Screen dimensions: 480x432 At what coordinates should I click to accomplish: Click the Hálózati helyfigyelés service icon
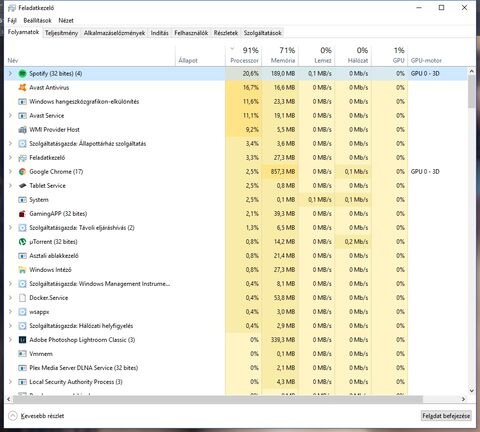coord(22,325)
